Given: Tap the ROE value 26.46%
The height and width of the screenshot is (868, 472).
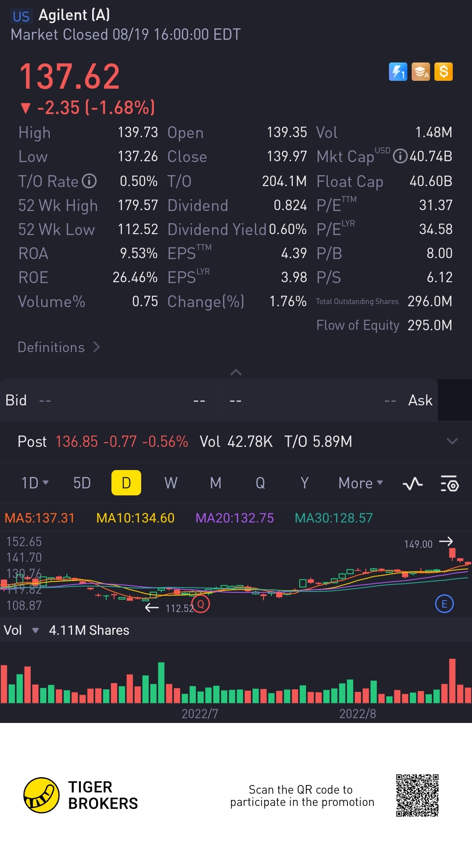Looking at the screenshot, I should pos(135,277).
